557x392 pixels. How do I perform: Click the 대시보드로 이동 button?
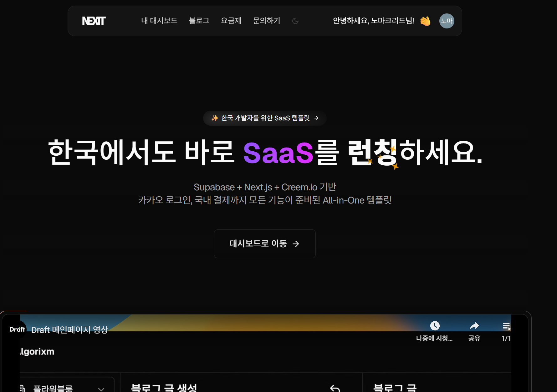(264, 244)
